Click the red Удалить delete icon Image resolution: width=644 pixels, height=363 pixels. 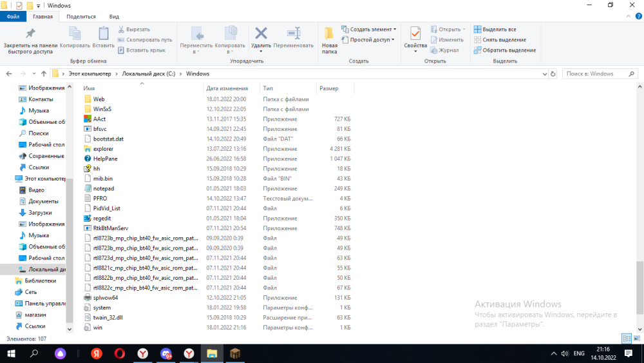point(261,33)
